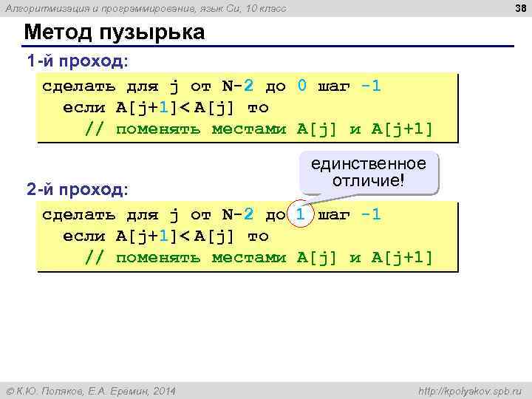Click the green comment in first code block
Image resolution: width=532 pixels, height=399 pixels.
point(259,129)
